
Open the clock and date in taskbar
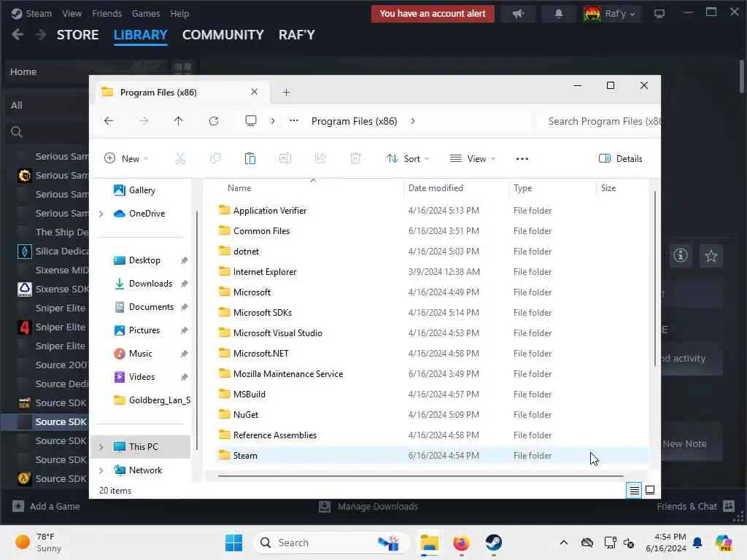point(666,542)
